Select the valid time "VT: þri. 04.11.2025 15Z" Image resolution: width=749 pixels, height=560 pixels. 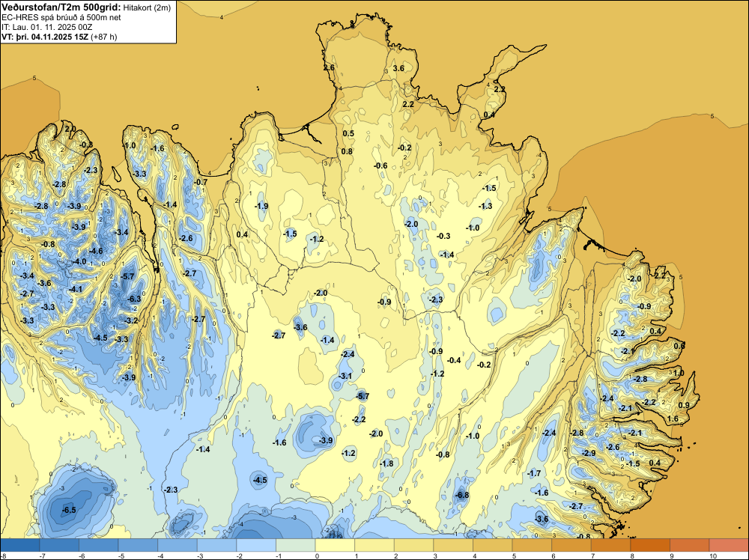click(x=44, y=37)
